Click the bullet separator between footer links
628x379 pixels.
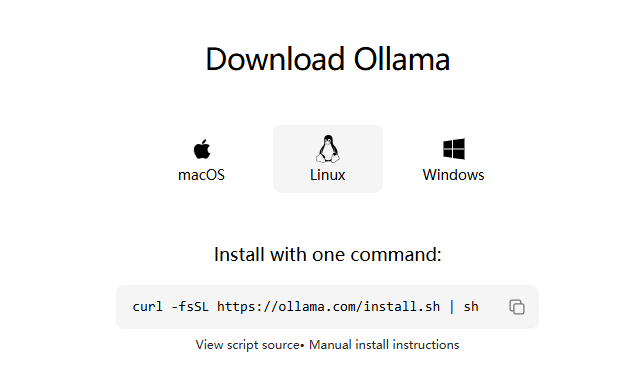click(x=302, y=345)
